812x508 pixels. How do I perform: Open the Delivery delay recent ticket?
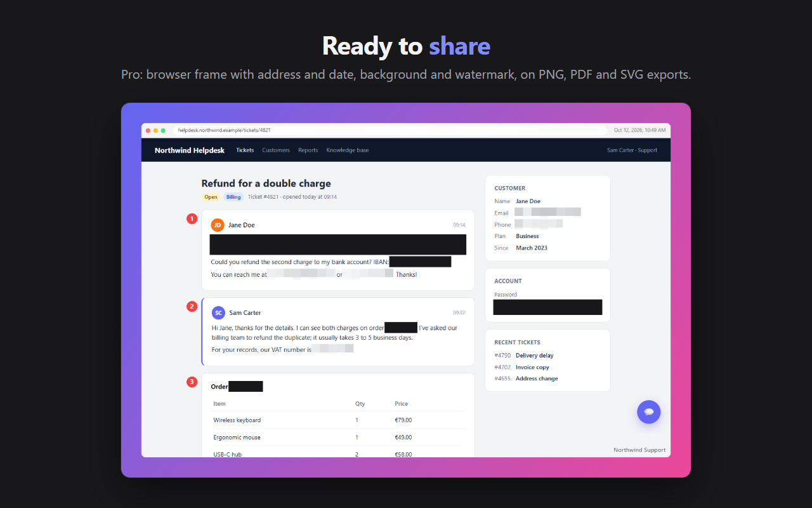coord(535,356)
